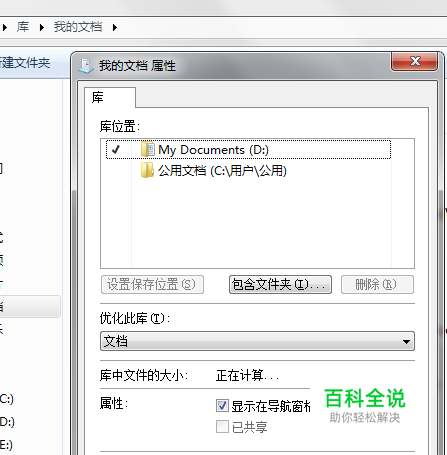The width and height of the screenshot is (447, 455).
Task: Expand breadcrumb arrow after 我的文档
Action: pyautogui.click(x=115, y=27)
